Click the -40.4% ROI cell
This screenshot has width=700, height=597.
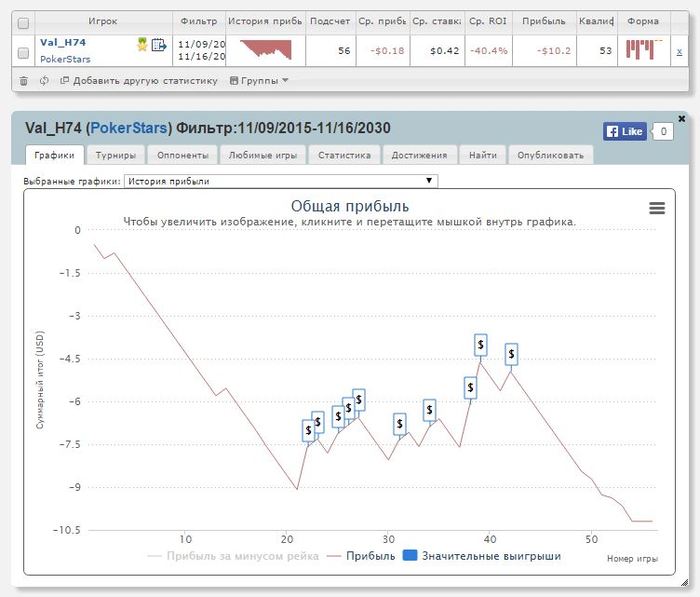coord(489,51)
